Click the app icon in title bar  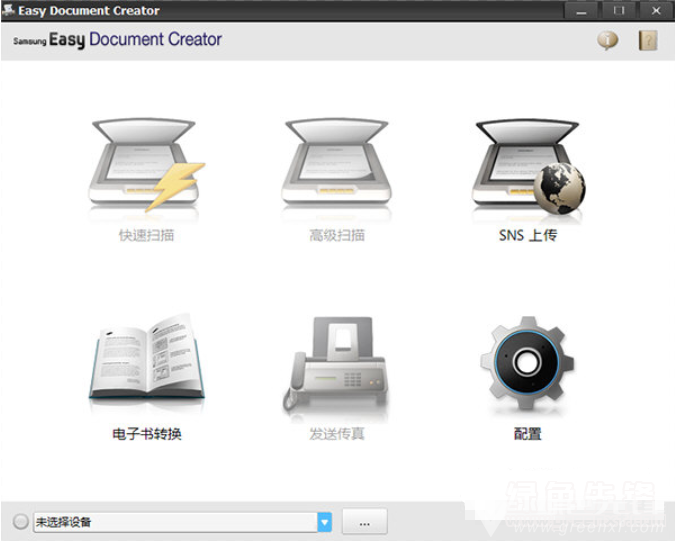click(8, 9)
